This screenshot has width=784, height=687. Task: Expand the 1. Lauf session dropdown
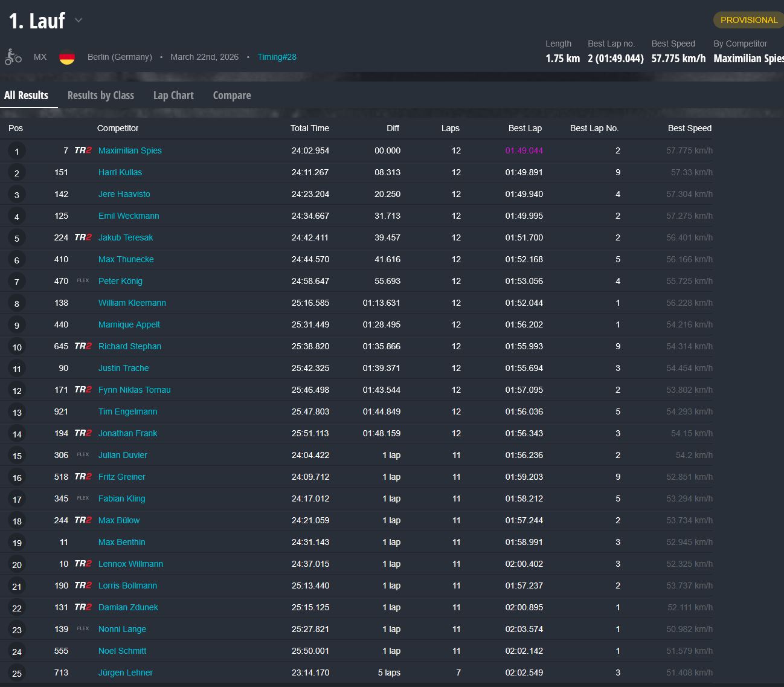point(79,21)
